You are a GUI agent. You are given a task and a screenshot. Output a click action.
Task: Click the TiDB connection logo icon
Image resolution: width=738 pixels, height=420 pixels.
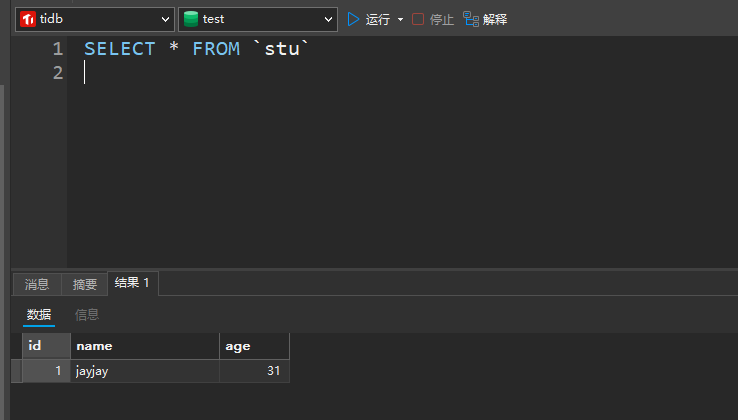28,19
